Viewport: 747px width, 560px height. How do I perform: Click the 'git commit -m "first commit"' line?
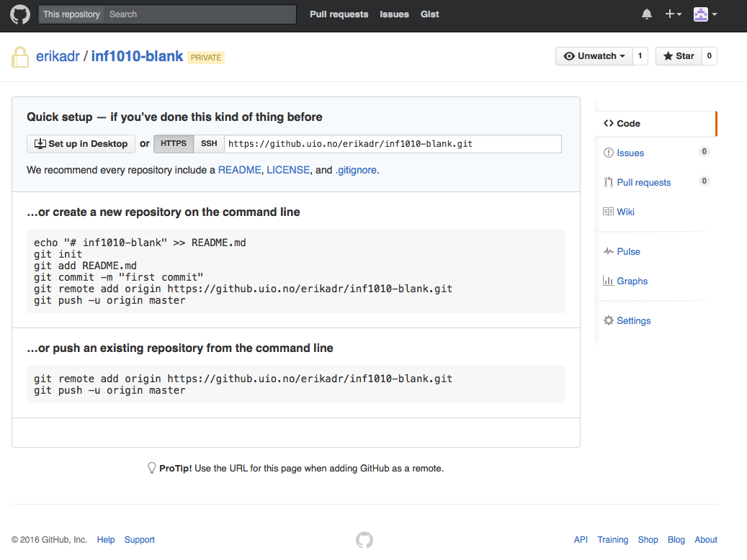click(x=119, y=277)
